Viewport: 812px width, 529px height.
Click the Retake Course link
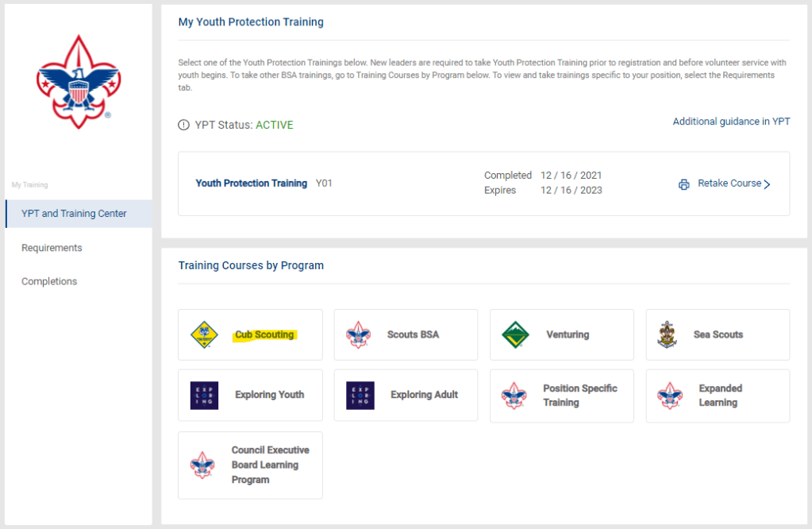click(x=729, y=183)
